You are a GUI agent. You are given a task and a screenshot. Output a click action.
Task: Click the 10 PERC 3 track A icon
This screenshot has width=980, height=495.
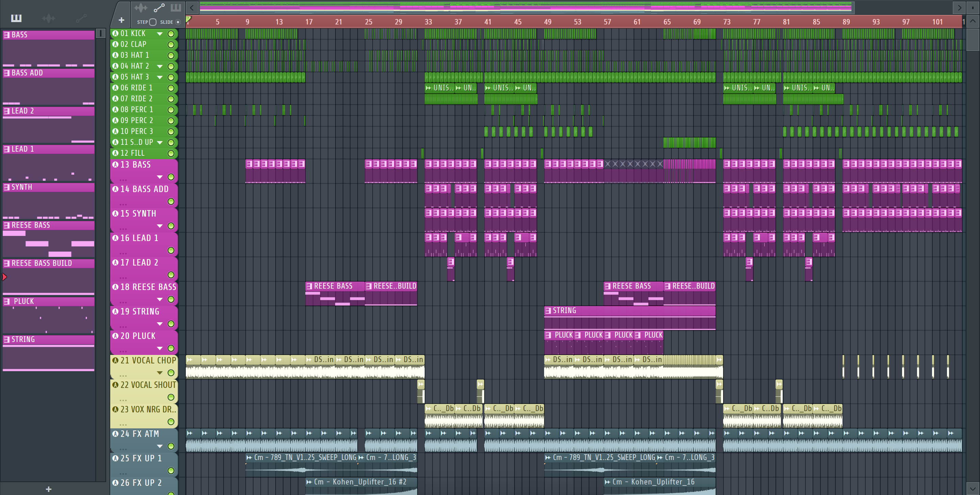115,131
